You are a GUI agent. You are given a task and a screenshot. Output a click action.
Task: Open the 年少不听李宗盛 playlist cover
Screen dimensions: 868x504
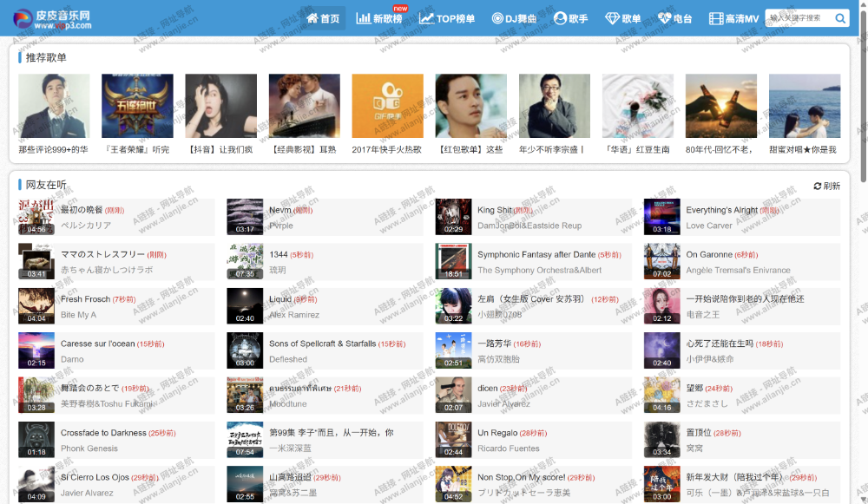click(x=555, y=106)
